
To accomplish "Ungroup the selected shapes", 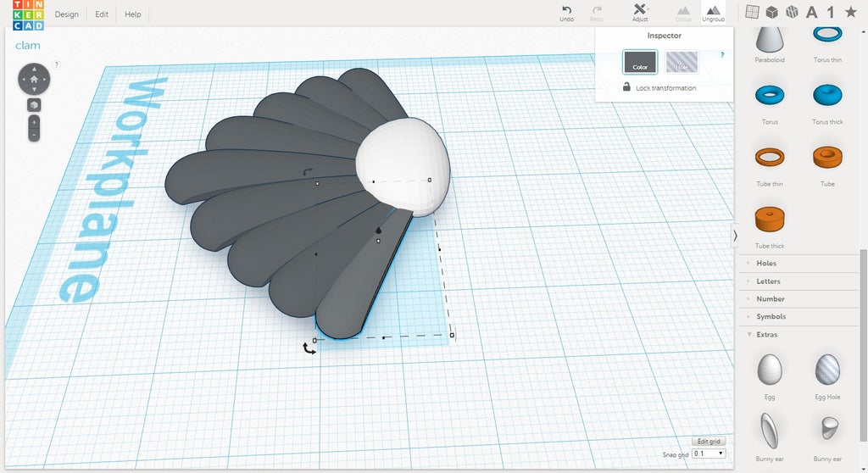I will click(x=713, y=14).
